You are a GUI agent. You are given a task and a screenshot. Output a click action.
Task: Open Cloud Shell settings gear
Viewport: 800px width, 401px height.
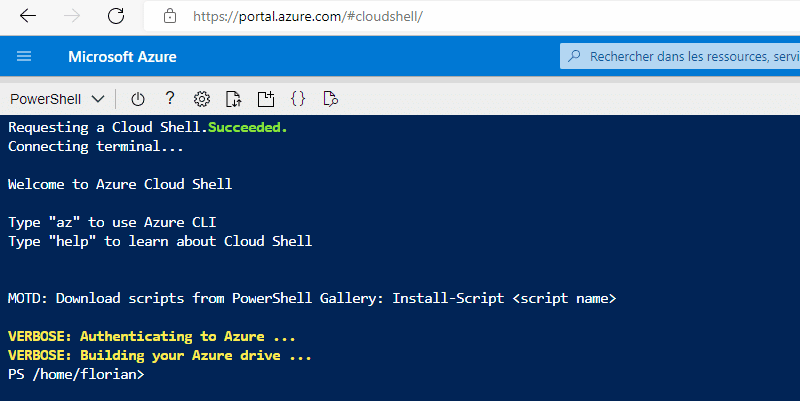pos(201,98)
